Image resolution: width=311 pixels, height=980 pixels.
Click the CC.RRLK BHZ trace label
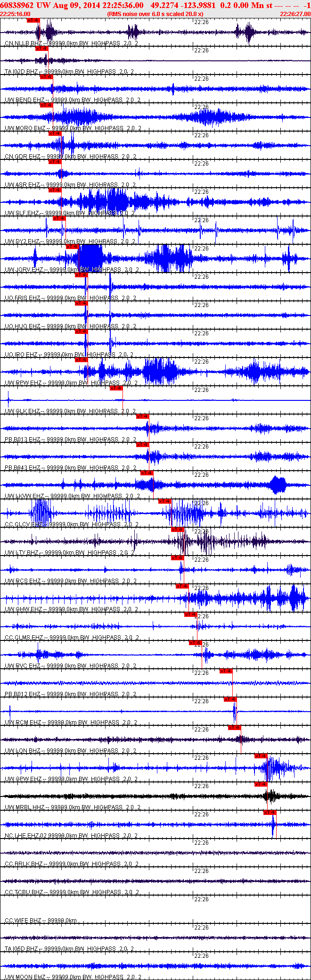[x=24, y=864]
